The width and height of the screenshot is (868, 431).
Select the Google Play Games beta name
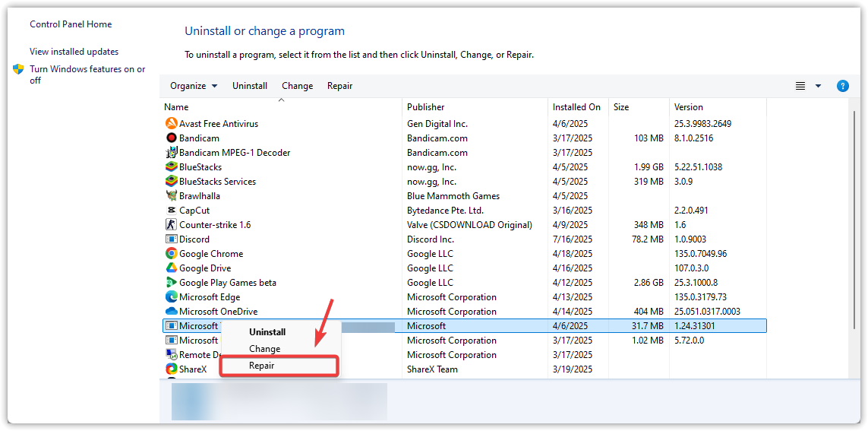tap(228, 282)
